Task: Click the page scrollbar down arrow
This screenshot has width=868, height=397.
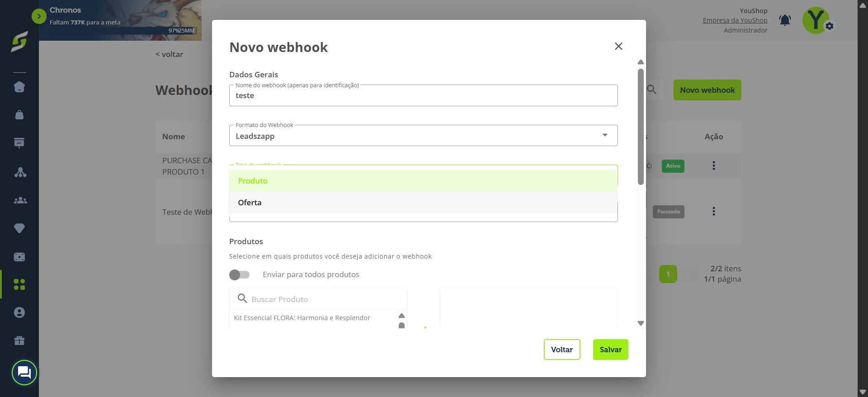Action: [863, 392]
